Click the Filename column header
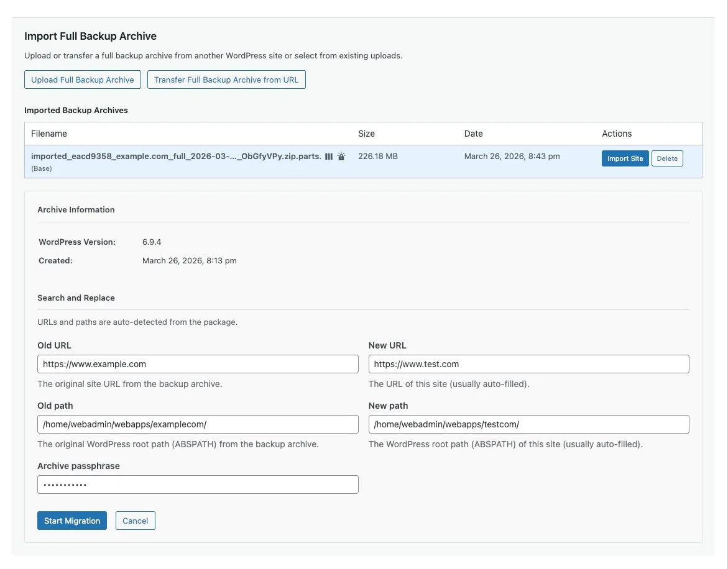728x569 pixels. pyautogui.click(x=49, y=134)
